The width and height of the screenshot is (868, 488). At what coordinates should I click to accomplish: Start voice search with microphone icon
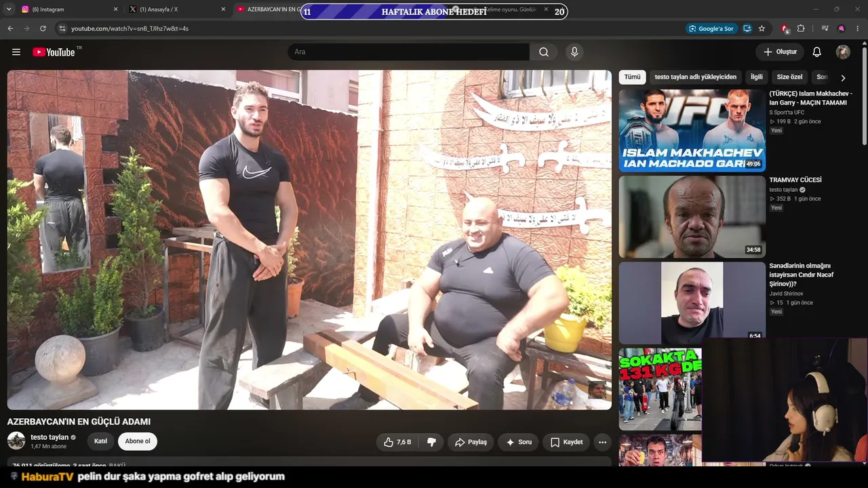coord(574,52)
